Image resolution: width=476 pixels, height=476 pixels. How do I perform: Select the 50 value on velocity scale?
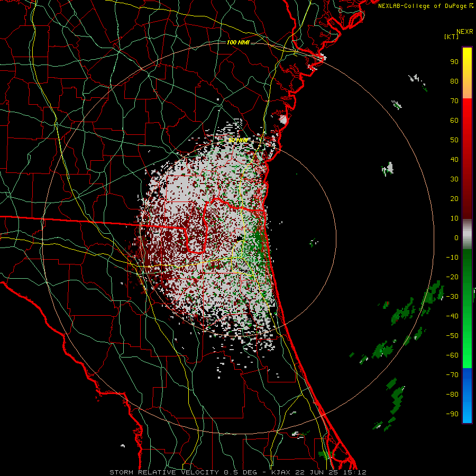(454, 140)
